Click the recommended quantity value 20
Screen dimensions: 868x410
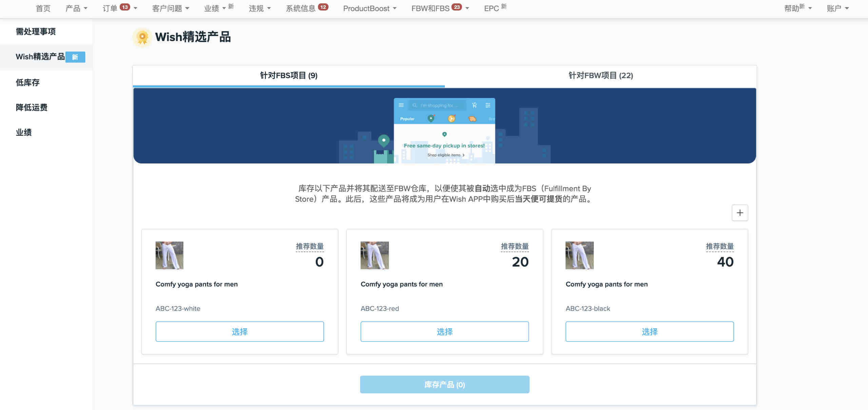coord(520,262)
